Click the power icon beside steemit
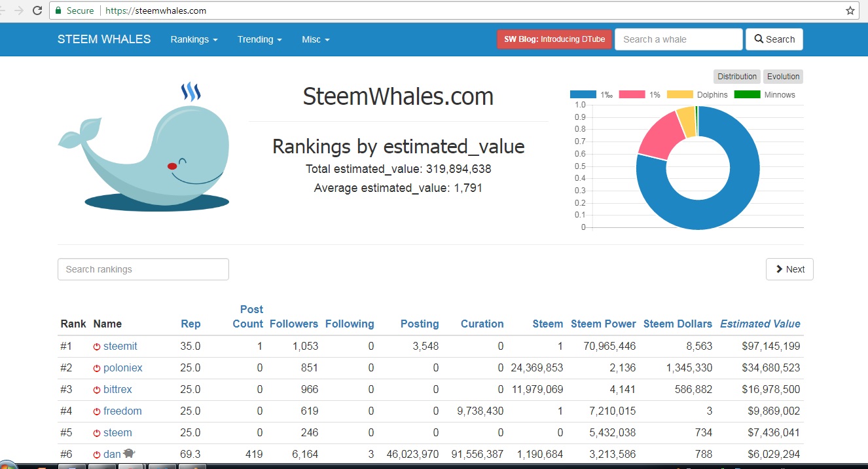This screenshot has width=868, height=469. coord(97,347)
